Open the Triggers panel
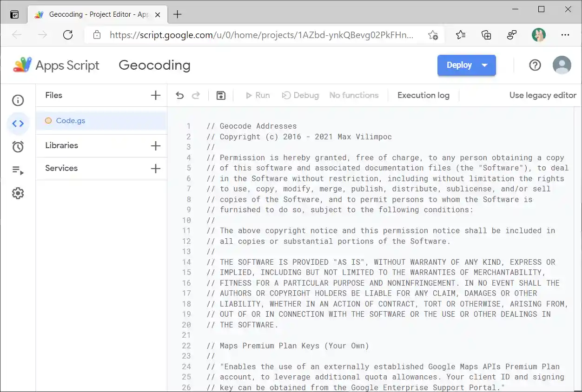582x392 pixels. click(x=18, y=146)
